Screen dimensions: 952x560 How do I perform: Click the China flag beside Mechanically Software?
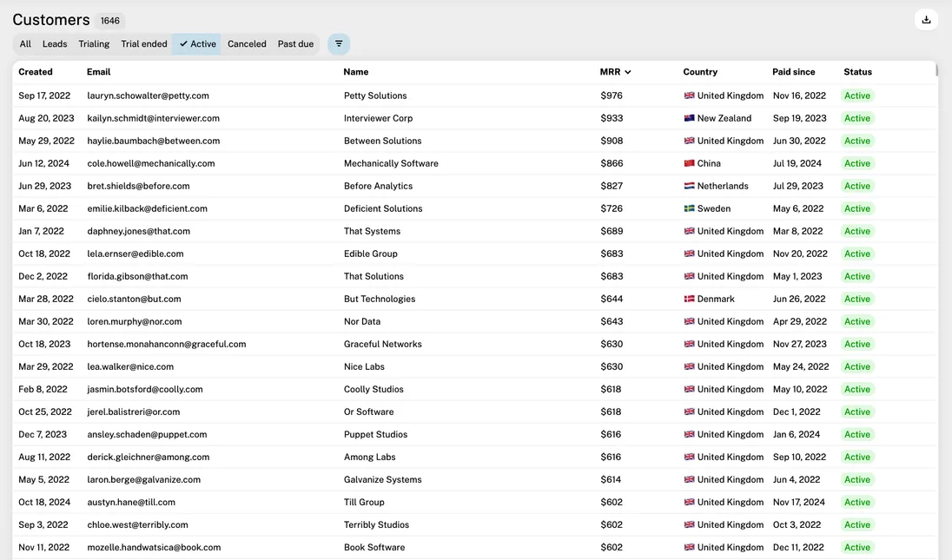(689, 162)
